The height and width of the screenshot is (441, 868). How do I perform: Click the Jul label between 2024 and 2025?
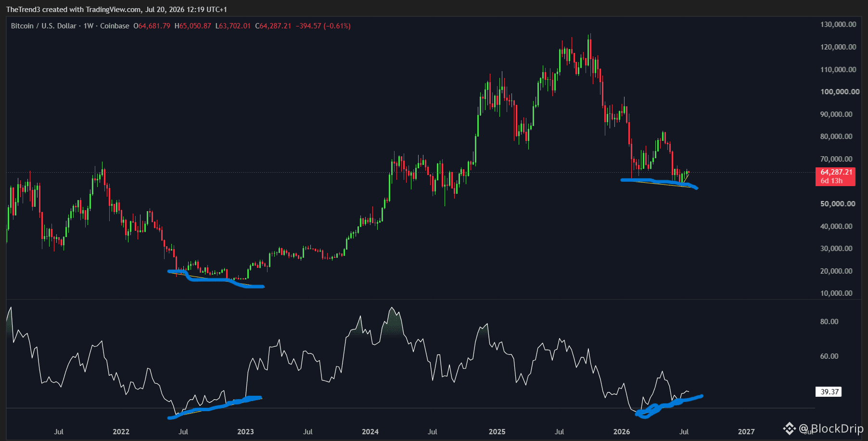(x=433, y=432)
